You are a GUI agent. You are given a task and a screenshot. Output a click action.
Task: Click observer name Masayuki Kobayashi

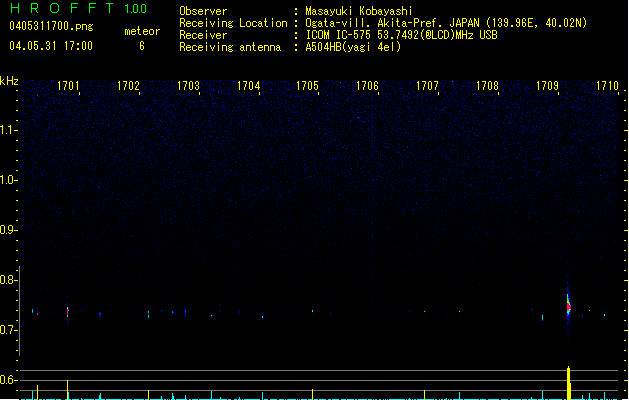(x=359, y=11)
